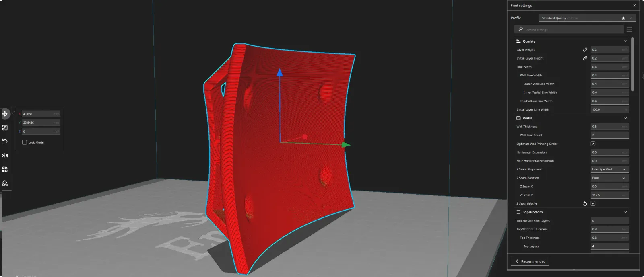Reset Z Seam Relative with revert icon
Image resolution: width=644 pixels, height=277 pixels.
(585, 204)
